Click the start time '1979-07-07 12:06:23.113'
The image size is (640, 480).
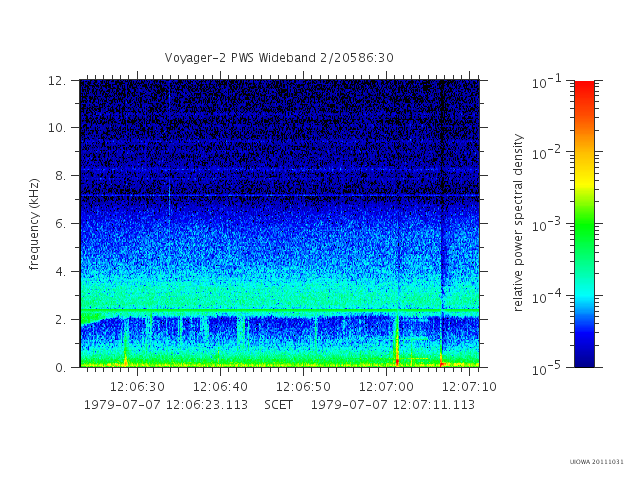[x=166, y=405]
